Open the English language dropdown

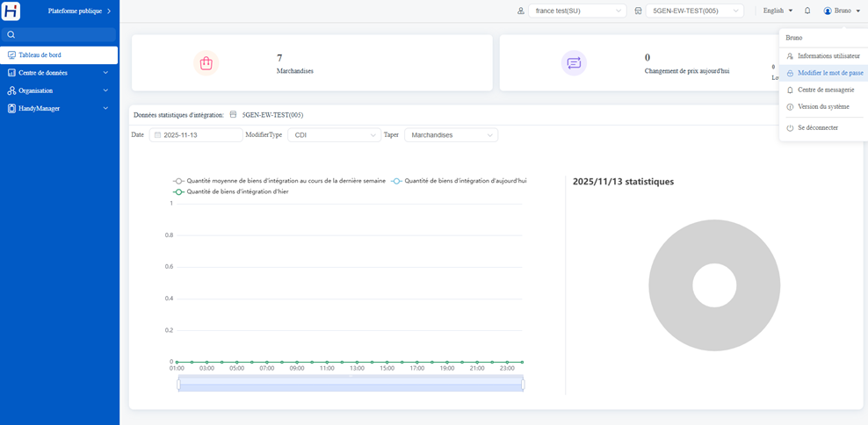click(x=778, y=11)
